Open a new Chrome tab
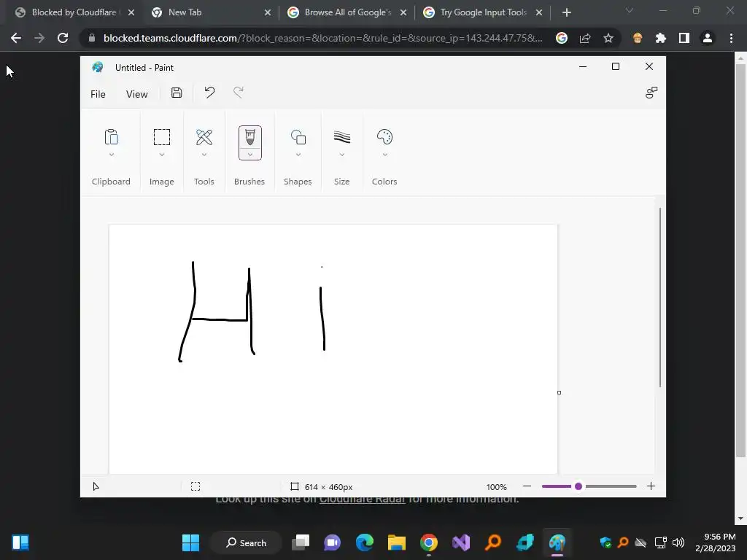The height and width of the screenshot is (560, 747). [x=566, y=12]
